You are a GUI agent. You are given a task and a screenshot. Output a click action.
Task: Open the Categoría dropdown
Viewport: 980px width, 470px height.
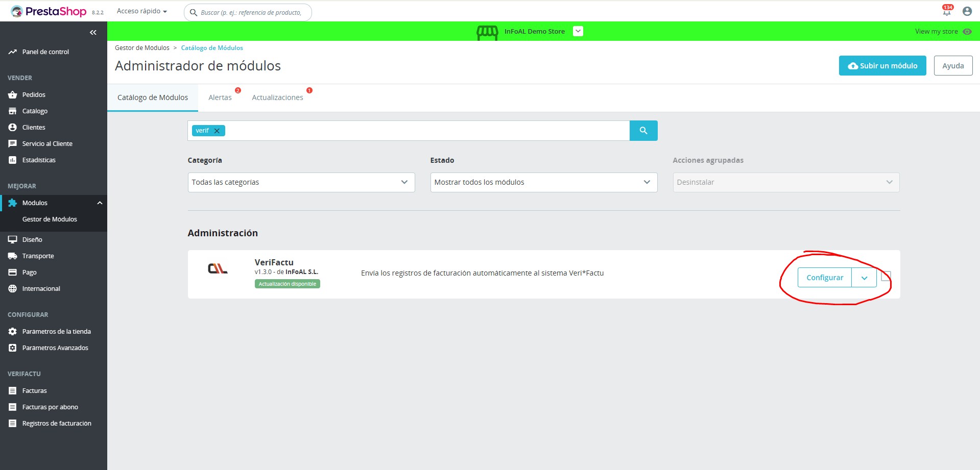tap(301, 182)
